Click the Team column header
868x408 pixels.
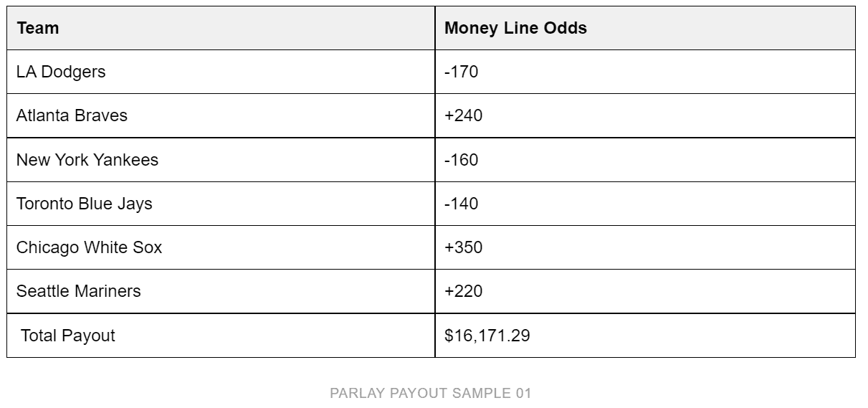click(x=221, y=28)
